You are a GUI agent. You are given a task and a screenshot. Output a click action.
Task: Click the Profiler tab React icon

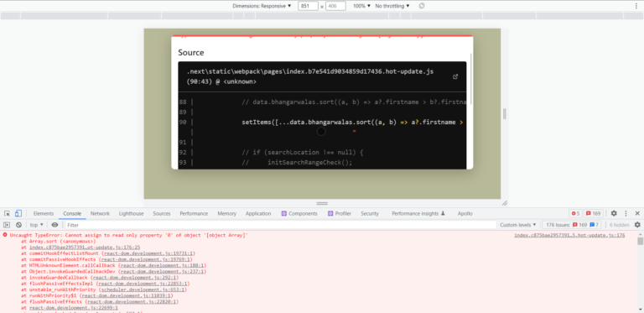[x=330, y=214]
